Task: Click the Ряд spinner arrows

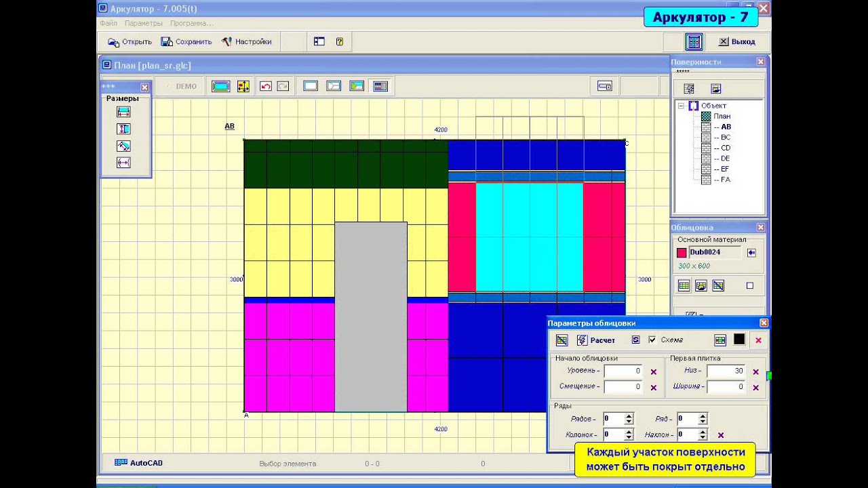Action: (x=703, y=420)
